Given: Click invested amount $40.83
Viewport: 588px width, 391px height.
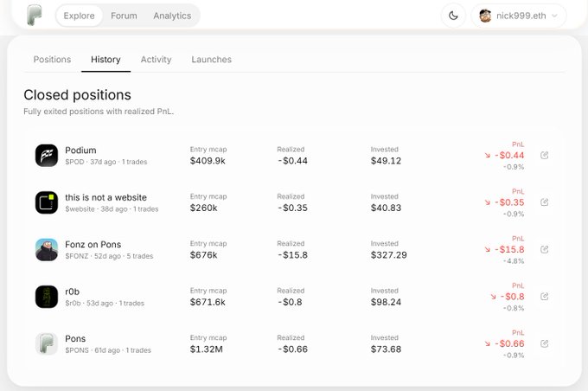Looking at the screenshot, I should point(386,208).
